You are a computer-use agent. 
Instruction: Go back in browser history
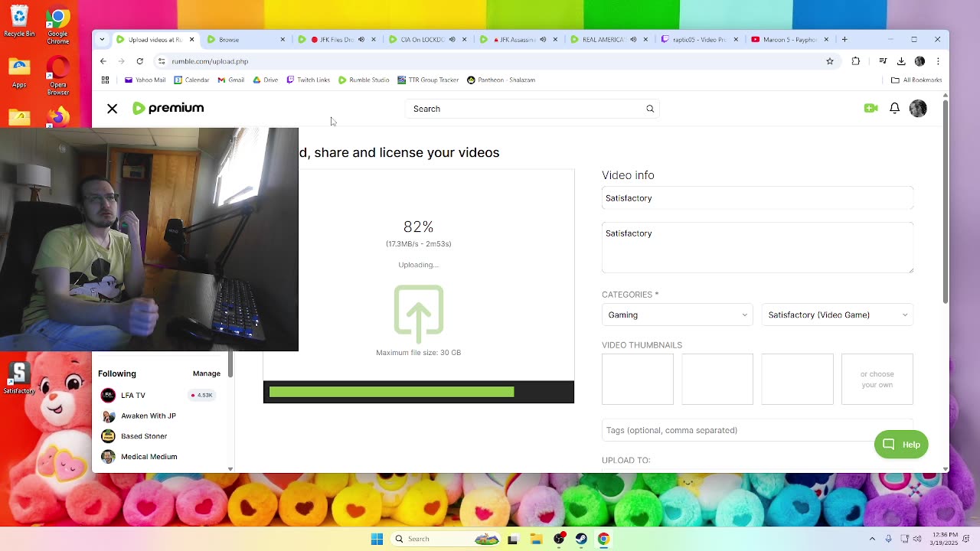click(x=103, y=61)
